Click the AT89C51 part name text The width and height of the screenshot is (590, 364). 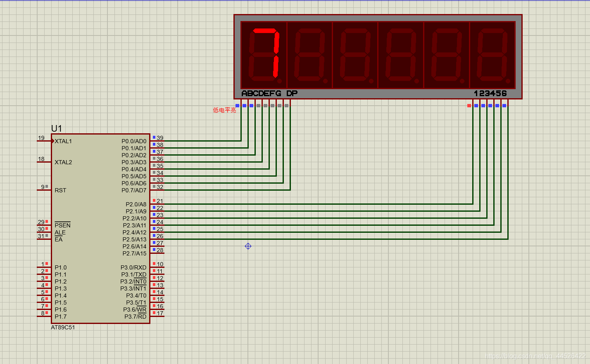tap(63, 327)
